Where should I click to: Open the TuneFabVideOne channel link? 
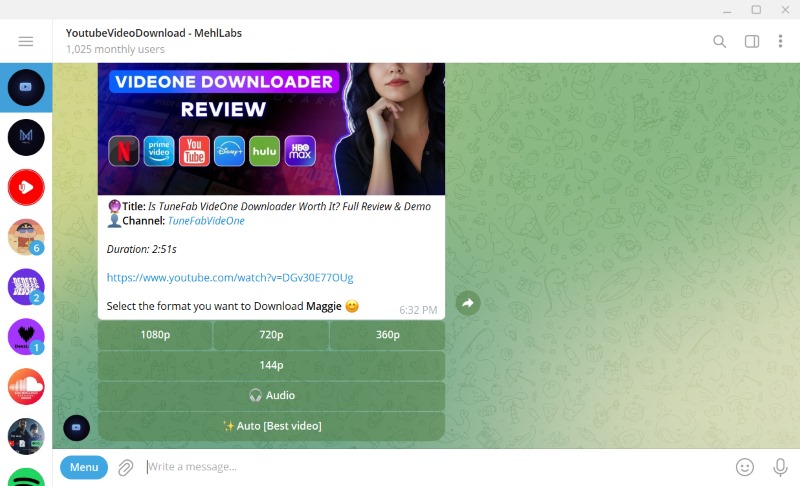(x=206, y=221)
